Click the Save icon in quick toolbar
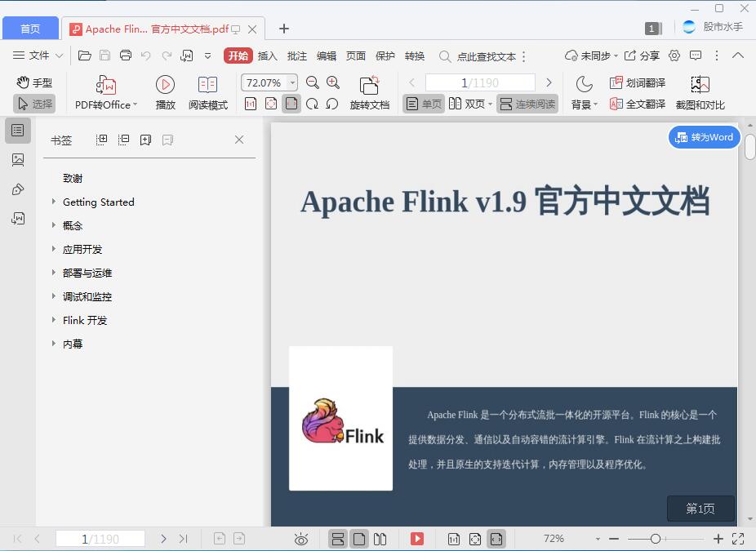Screen dimensions: 756x551 (105, 56)
